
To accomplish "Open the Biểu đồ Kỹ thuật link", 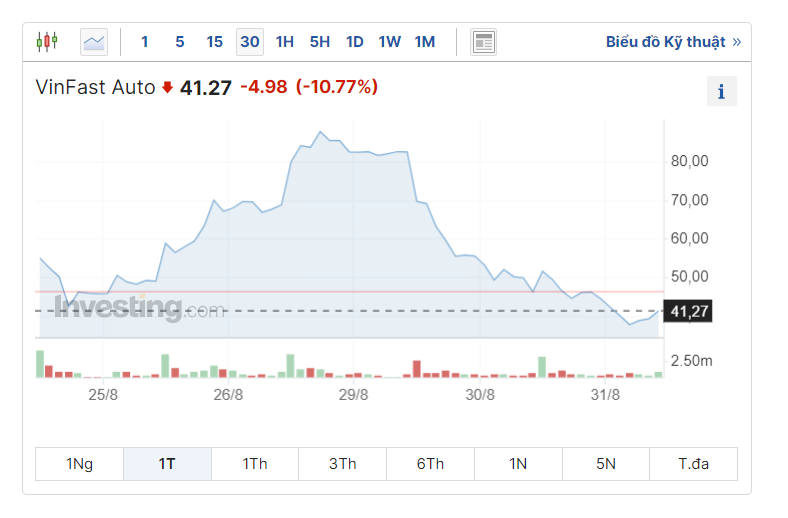I will tap(673, 42).
